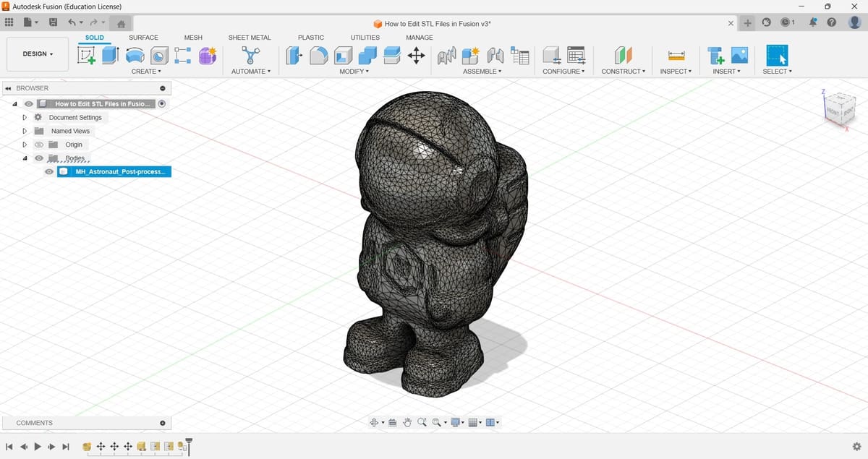Switch to the SHEET METAL tab
Viewport: 868px width, 459px height.
click(250, 38)
